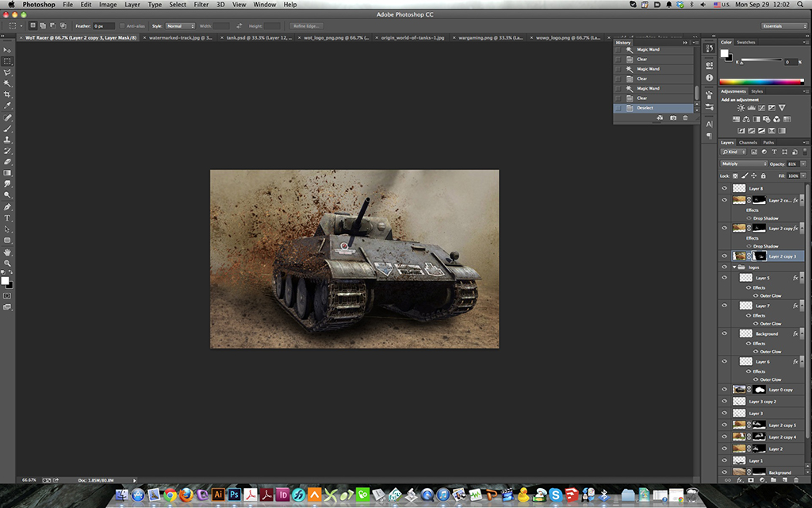Click the Opacity value field
Image resolution: width=812 pixels, height=508 pixels.
tap(793, 164)
